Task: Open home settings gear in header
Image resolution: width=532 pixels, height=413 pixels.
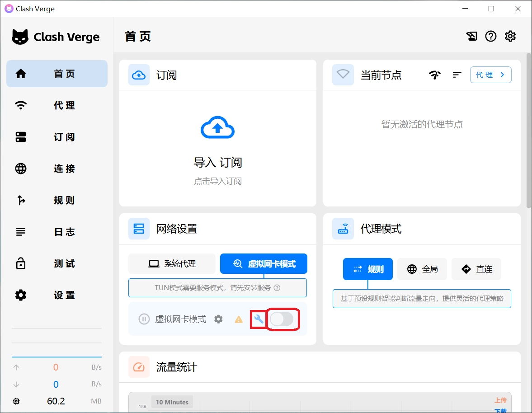Action: tap(510, 36)
